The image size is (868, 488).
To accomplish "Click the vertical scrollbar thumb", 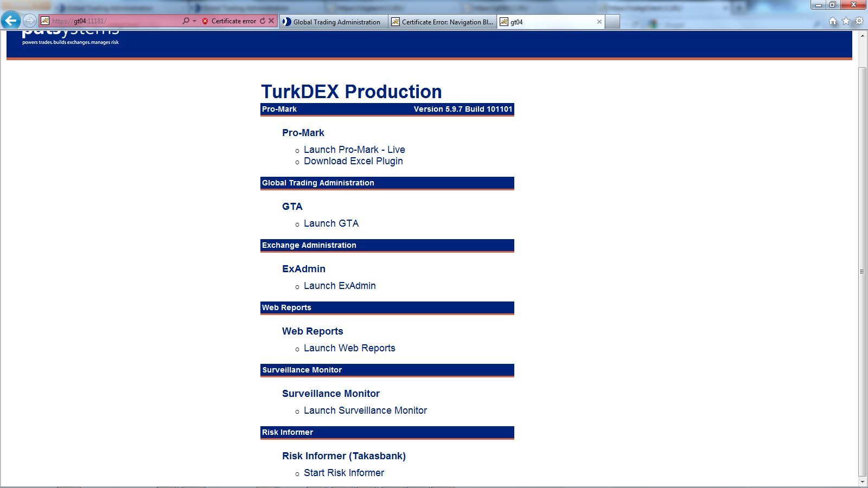I will (863, 271).
